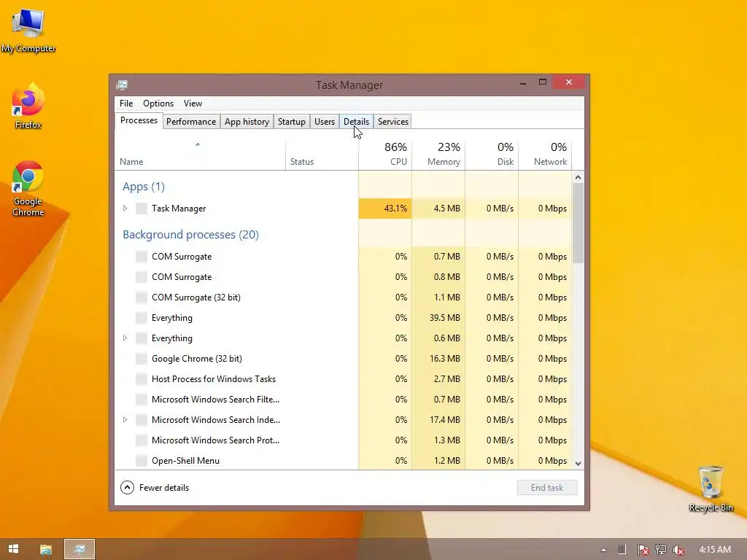This screenshot has height=560, width=747.
Task: Switch to the App history tab
Action: 247,122
